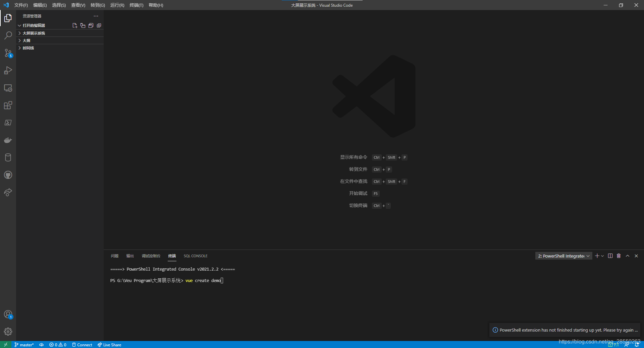Split the terminal panel
Image resolution: width=644 pixels, height=348 pixels.
(610, 256)
